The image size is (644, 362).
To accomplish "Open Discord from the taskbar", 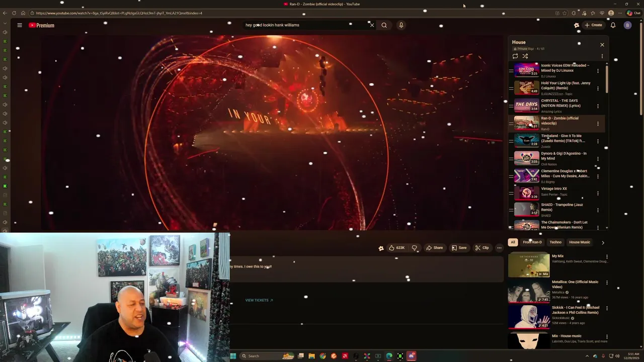I will click(412, 356).
